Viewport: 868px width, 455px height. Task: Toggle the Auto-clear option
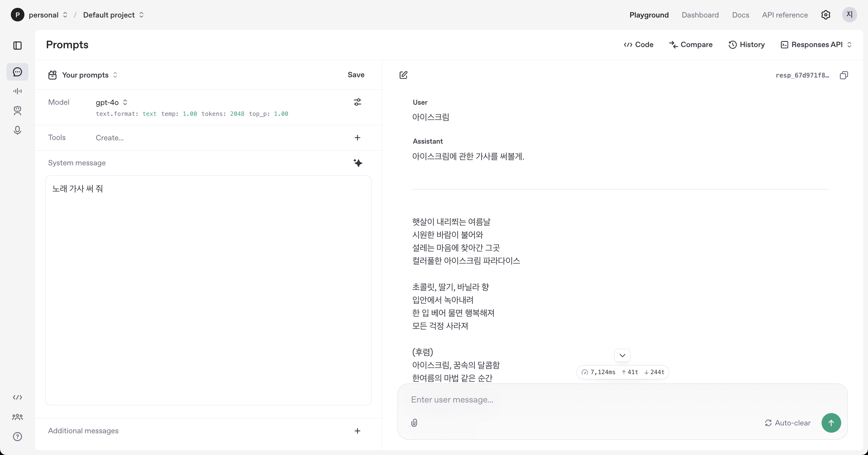tap(788, 423)
